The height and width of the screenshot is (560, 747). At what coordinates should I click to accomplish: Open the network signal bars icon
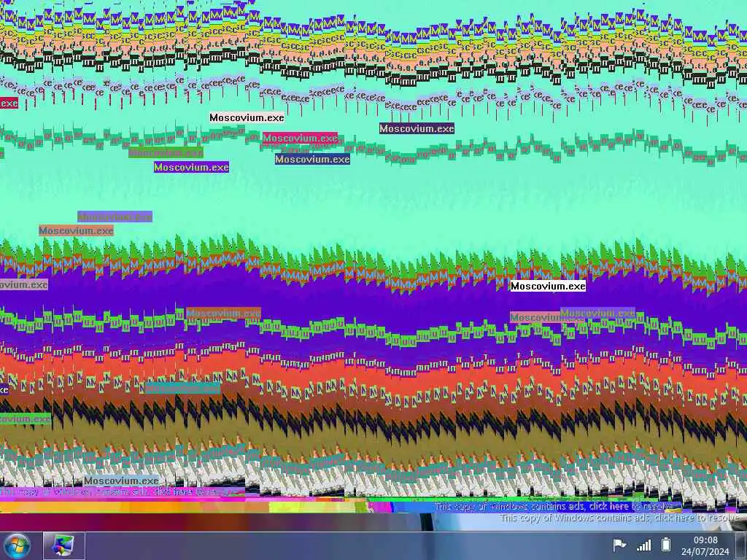click(x=643, y=545)
